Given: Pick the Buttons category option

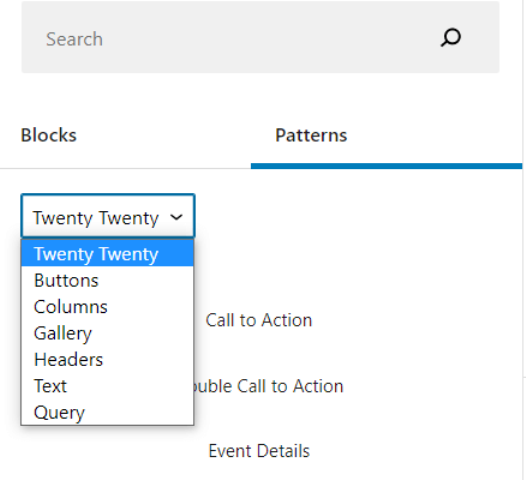Looking at the screenshot, I should (x=107, y=280).
